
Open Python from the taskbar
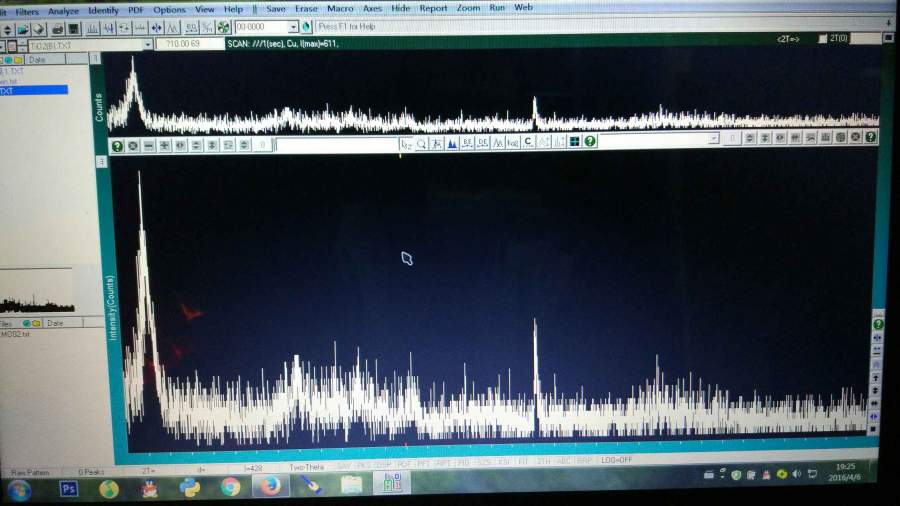(x=189, y=488)
